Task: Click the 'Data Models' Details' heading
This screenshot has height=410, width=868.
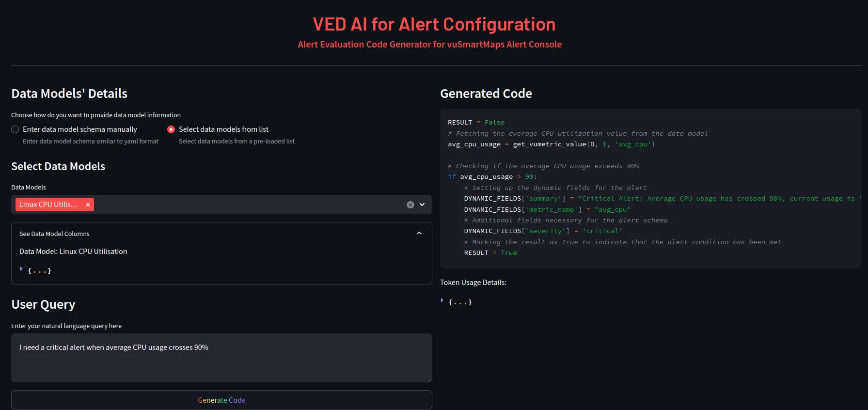Action: [69, 94]
